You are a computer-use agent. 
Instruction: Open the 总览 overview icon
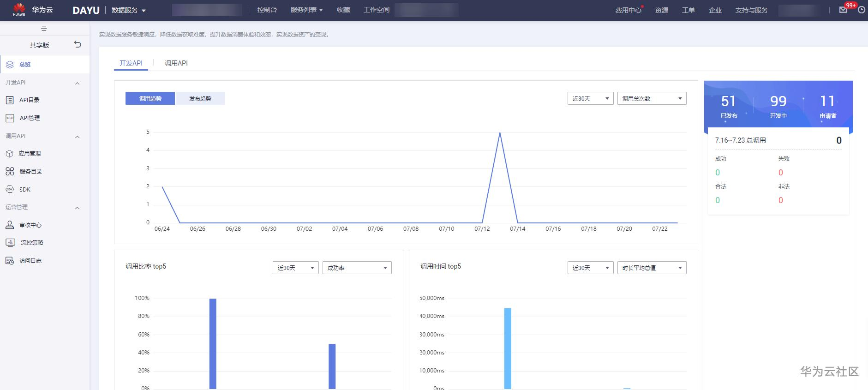(x=10, y=65)
